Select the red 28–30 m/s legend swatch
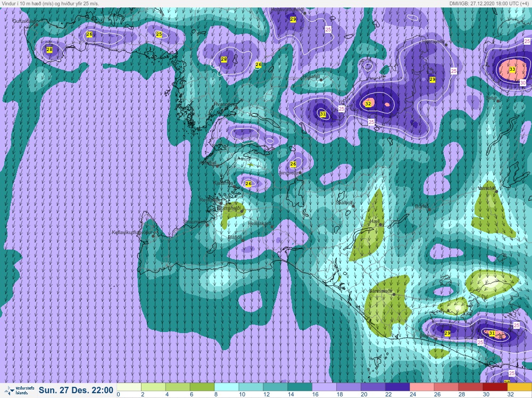The width and height of the screenshot is (532, 398). [x=471, y=387]
